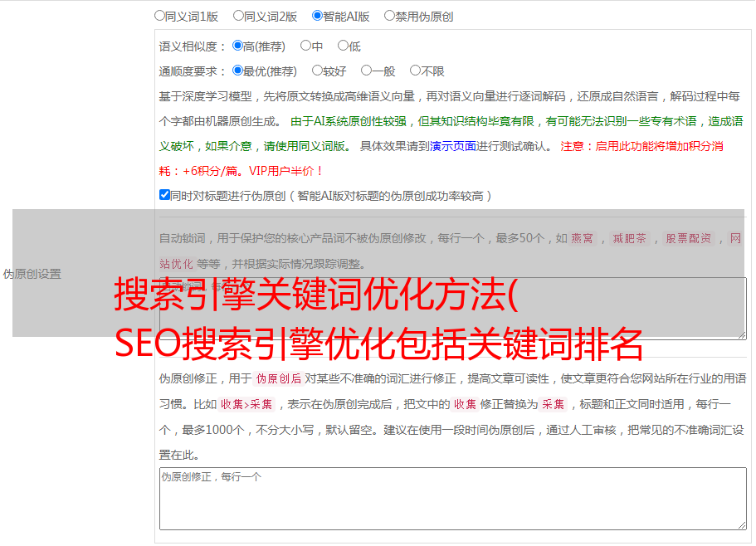This screenshot has width=756, height=546.
Task: Click the 减肥茶 example keyword
Action: 629,238
